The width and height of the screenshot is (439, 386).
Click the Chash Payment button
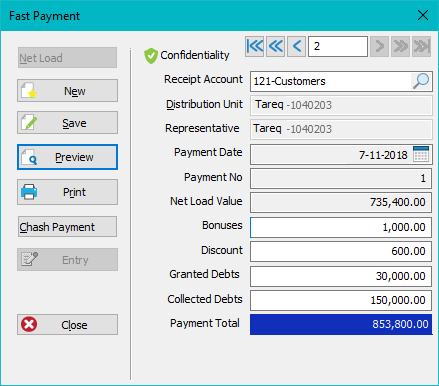coord(67,227)
